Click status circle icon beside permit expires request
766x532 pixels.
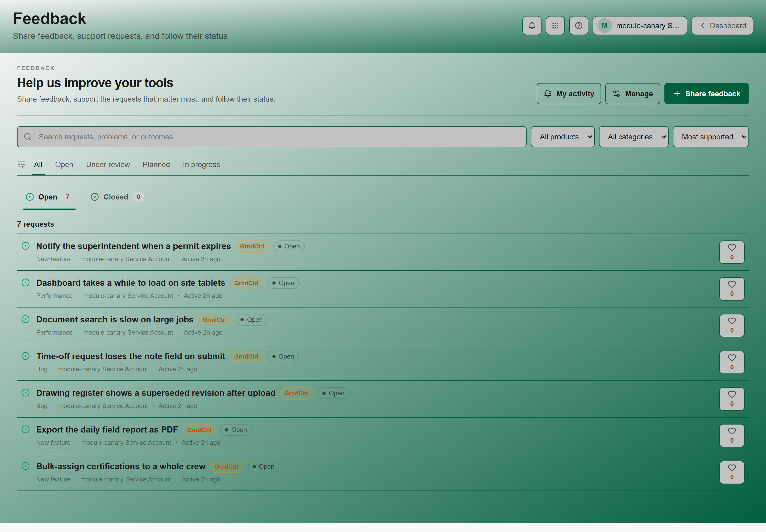pyautogui.click(x=26, y=246)
